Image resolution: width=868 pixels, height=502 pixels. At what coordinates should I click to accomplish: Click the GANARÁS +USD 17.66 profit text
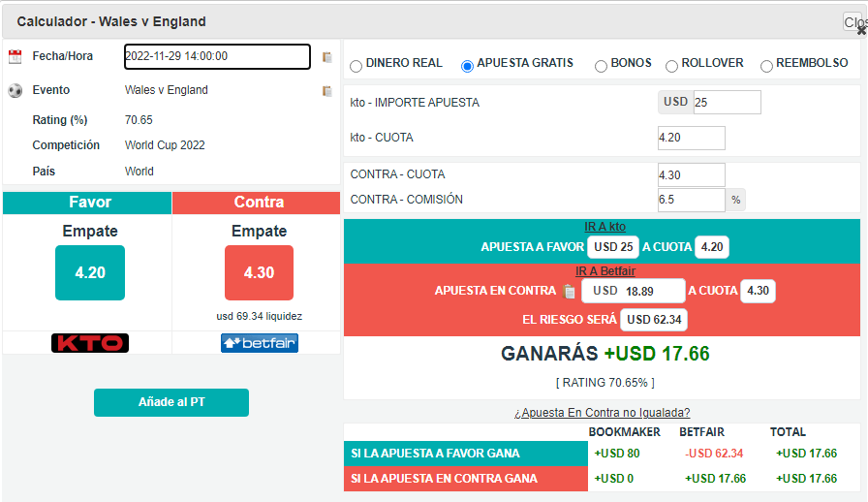(605, 354)
